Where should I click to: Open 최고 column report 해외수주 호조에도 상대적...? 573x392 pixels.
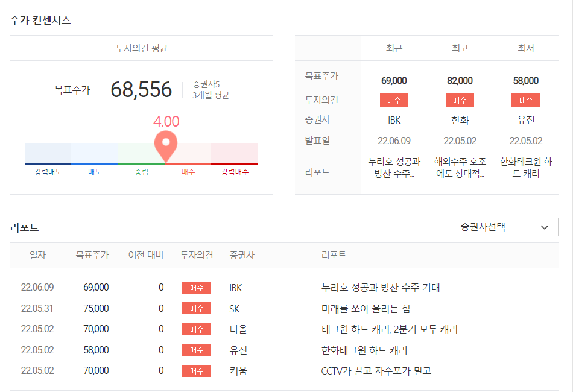[x=460, y=167]
